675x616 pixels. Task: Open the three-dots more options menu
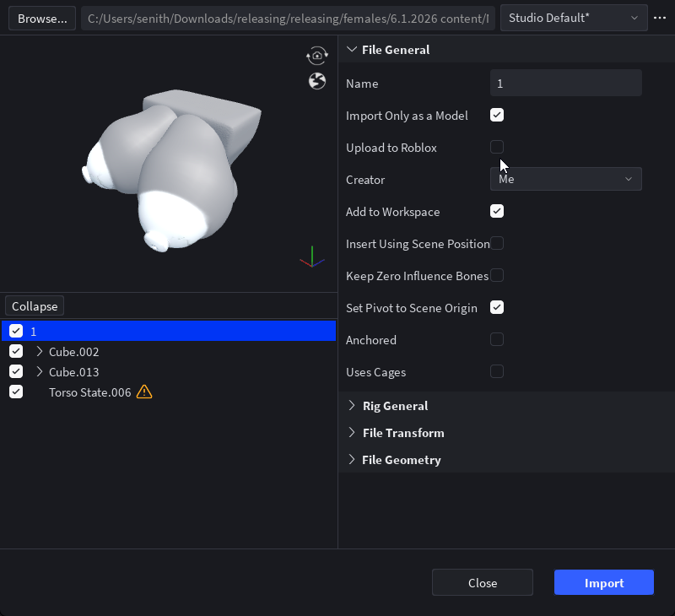[660, 18]
